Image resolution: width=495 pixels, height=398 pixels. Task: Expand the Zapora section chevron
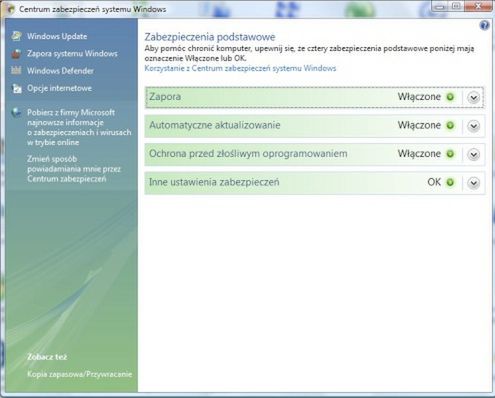pos(474,97)
